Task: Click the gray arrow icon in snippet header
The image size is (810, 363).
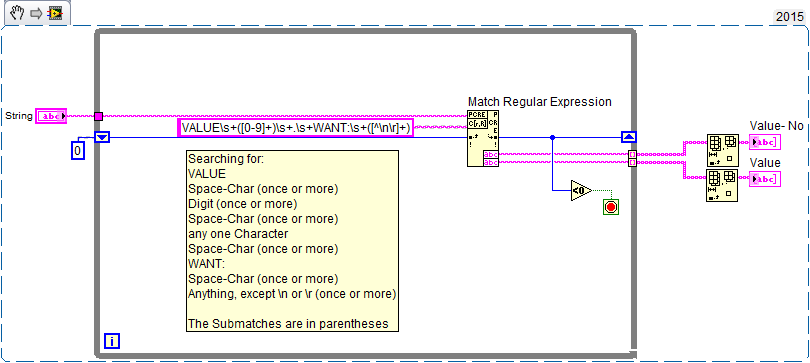Action: click(x=35, y=13)
